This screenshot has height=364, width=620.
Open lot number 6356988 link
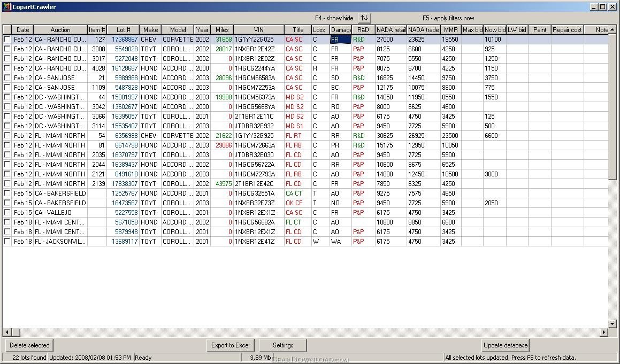[126, 136]
